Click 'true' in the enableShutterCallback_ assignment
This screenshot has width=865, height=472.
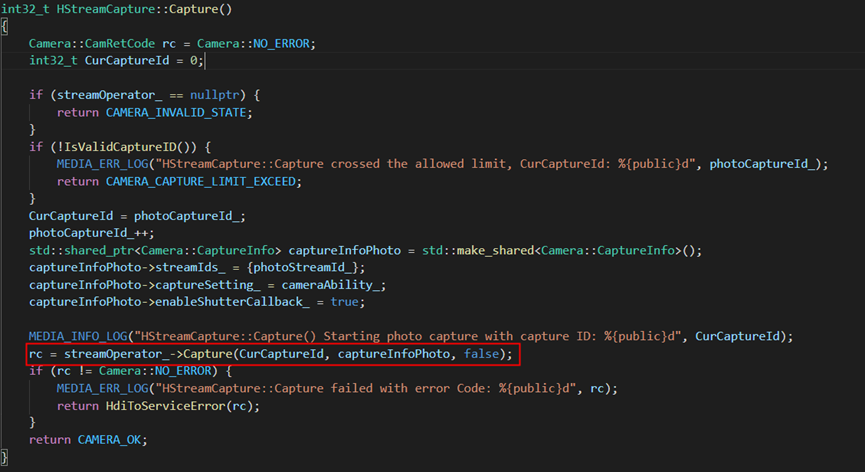[344, 302]
